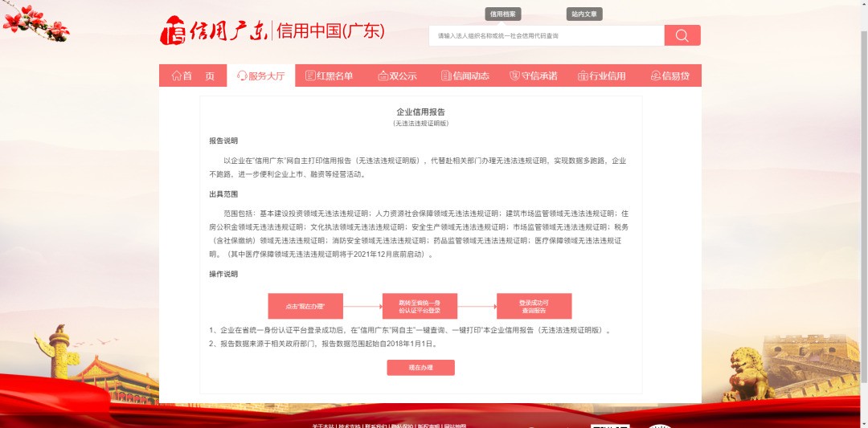Click the icon beside 双公示
The height and width of the screenshot is (428, 868).
tap(383, 76)
